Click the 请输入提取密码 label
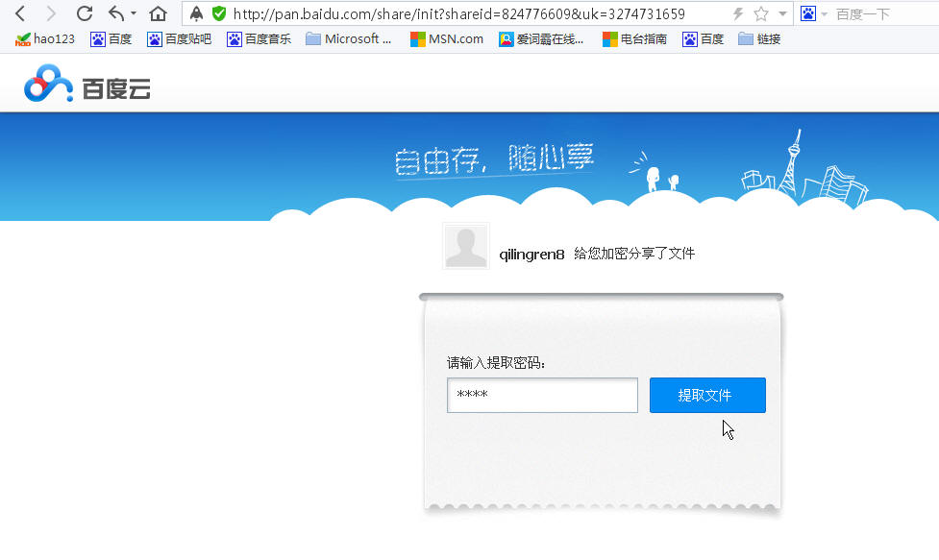Image resolution: width=939 pixels, height=560 pixels. tap(496, 362)
